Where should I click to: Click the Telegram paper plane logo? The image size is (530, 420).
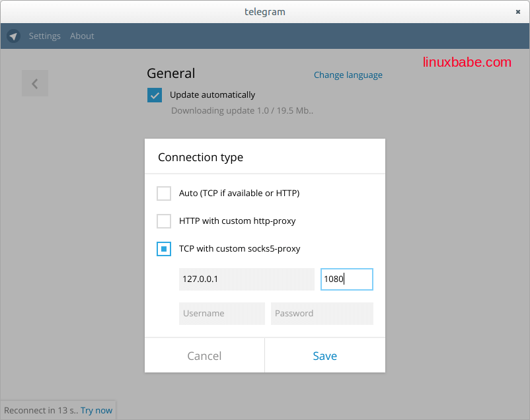coord(14,36)
